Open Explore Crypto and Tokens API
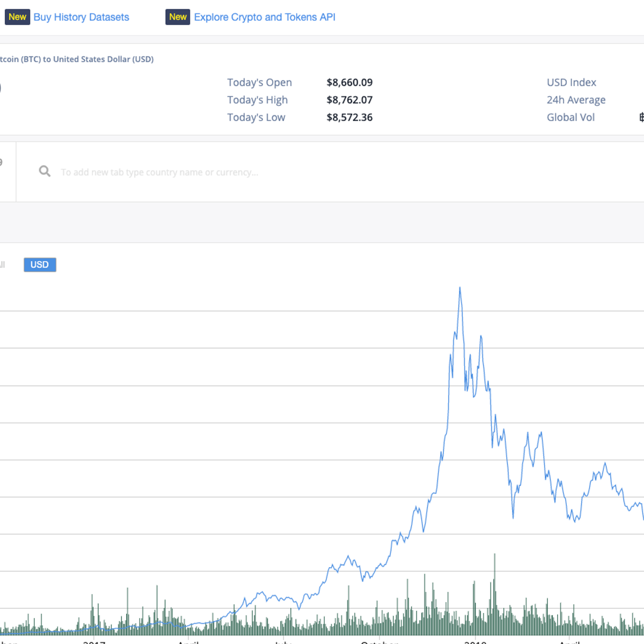The width and height of the screenshot is (644, 644). (x=265, y=17)
